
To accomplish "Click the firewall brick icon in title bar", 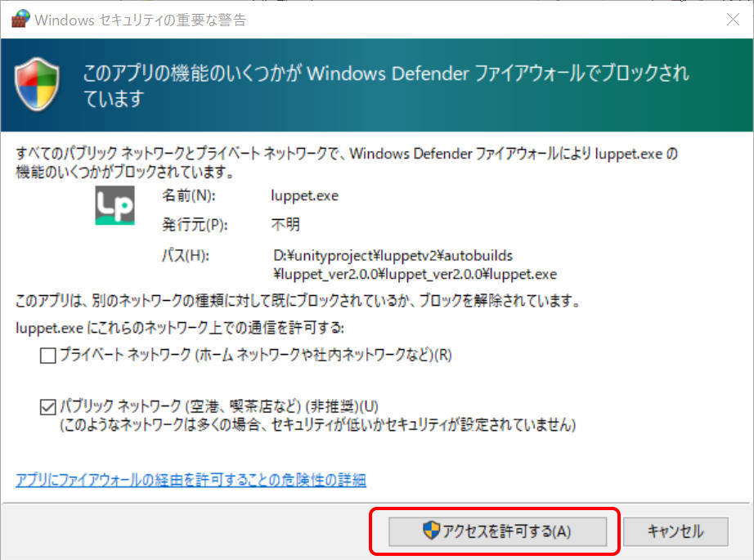I will (19, 20).
